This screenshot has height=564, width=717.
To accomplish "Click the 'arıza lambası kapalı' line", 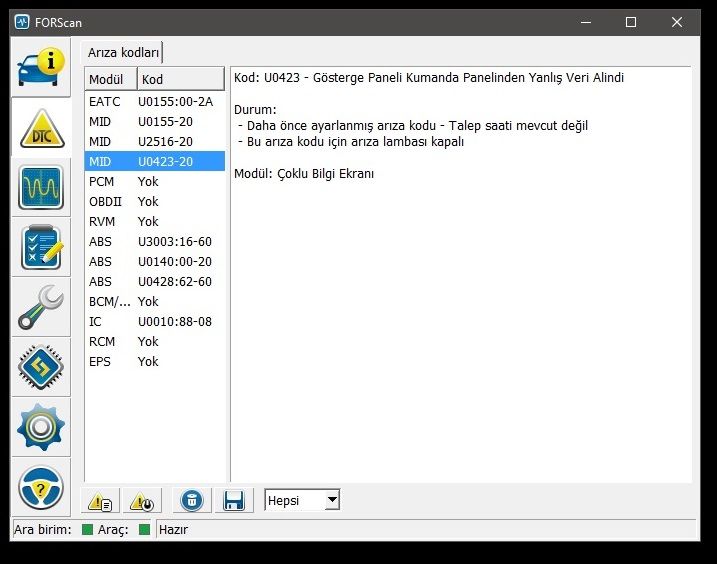I will click(x=351, y=142).
